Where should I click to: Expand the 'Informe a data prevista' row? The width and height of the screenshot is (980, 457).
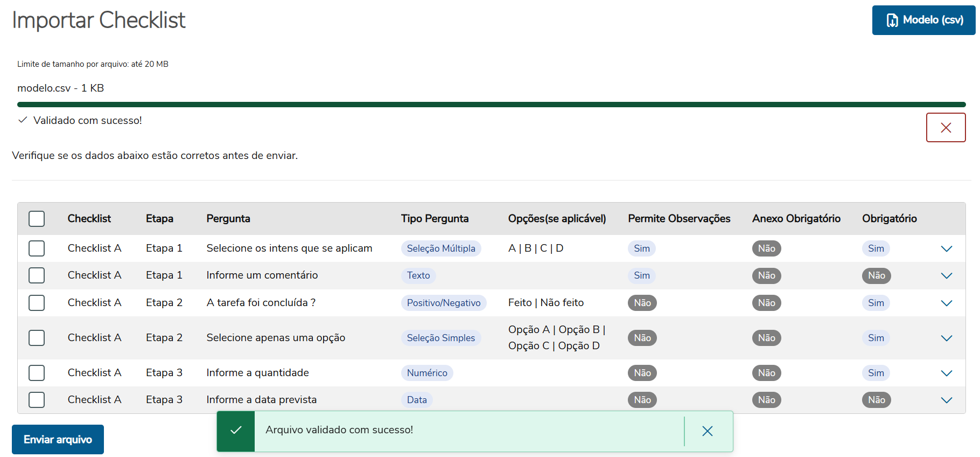(x=946, y=400)
